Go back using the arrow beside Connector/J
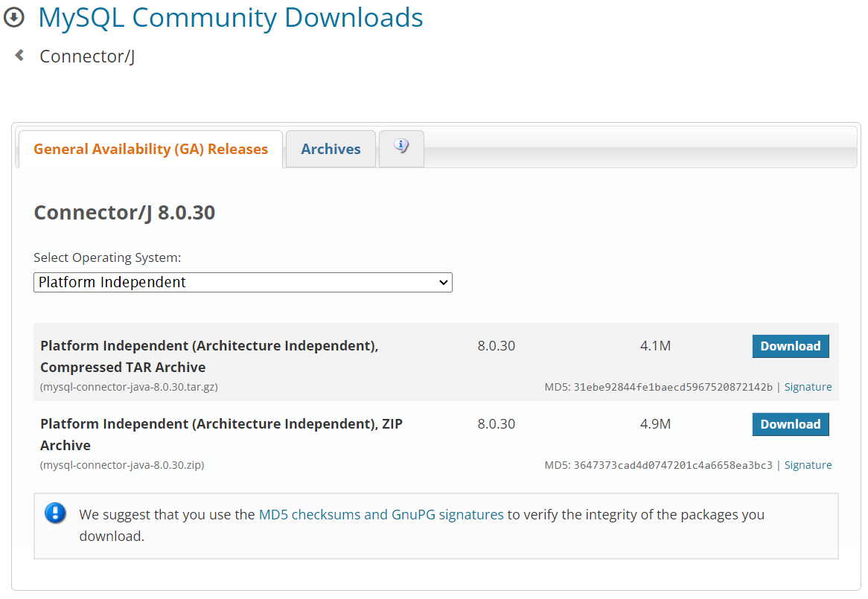868x599 pixels. tap(19, 55)
